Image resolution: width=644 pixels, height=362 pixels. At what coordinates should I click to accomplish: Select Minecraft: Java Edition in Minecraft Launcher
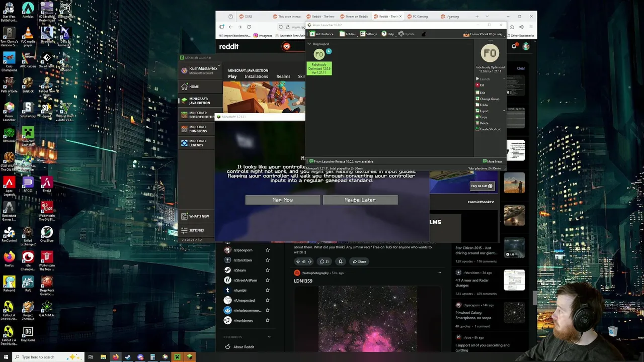point(200,101)
